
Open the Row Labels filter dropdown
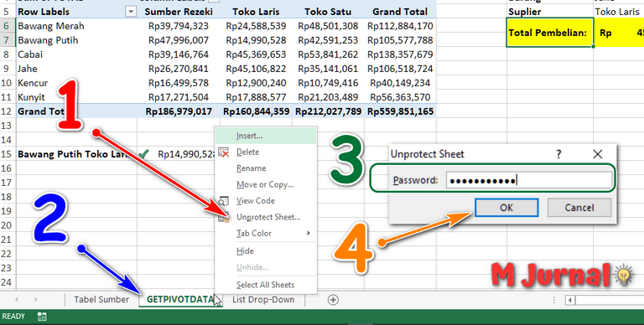click(x=131, y=12)
